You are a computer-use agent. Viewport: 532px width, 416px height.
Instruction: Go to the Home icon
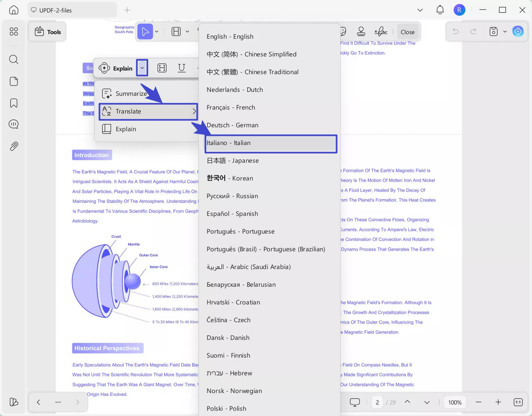[13, 10]
